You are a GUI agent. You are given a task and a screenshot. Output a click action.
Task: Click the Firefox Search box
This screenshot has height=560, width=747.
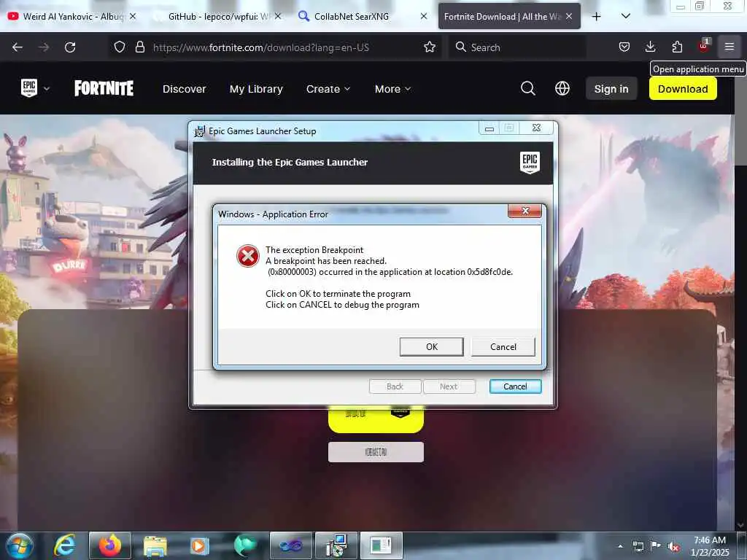point(517,47)
